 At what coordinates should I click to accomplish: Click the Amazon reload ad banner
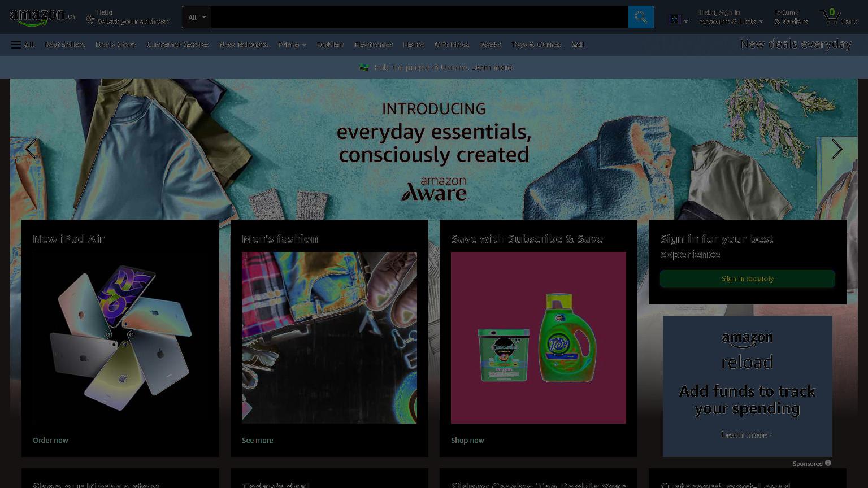[748, 386]
